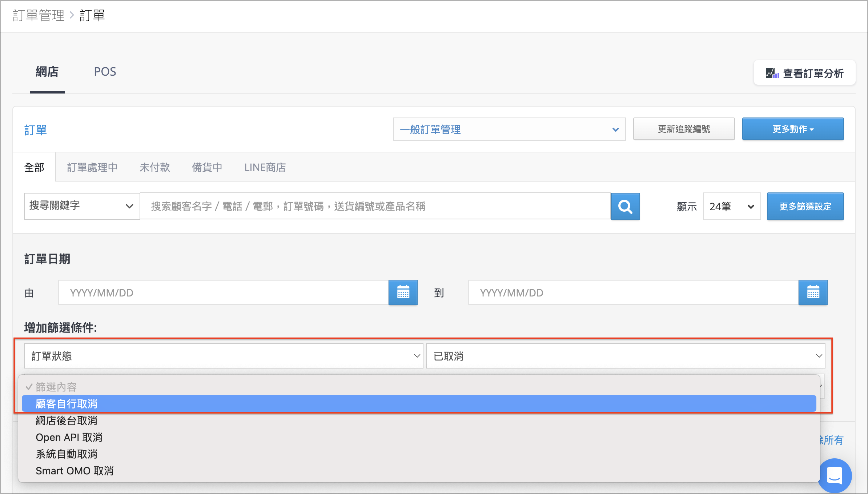Viewport: 868px width, 494px height.
Task: Open the 更多動作 dropdown button
Action: pos(793,129)
